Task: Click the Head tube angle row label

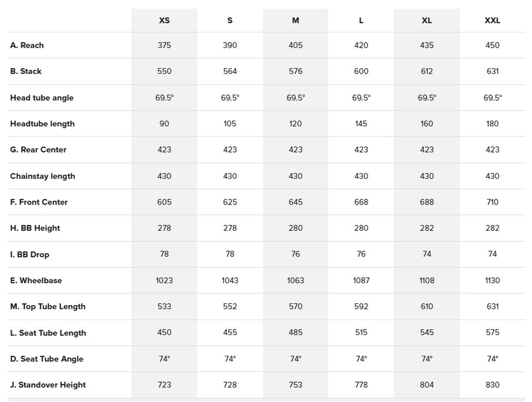Action: click(x=42, y=98)
